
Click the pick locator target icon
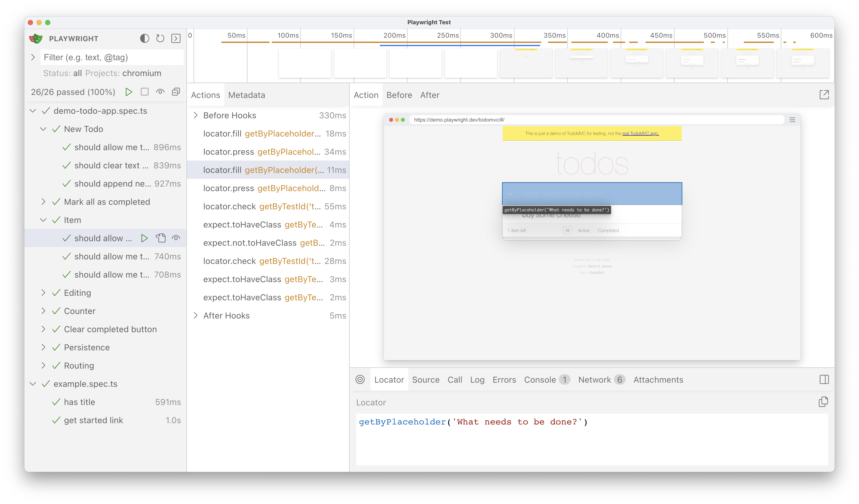point(360,379)
